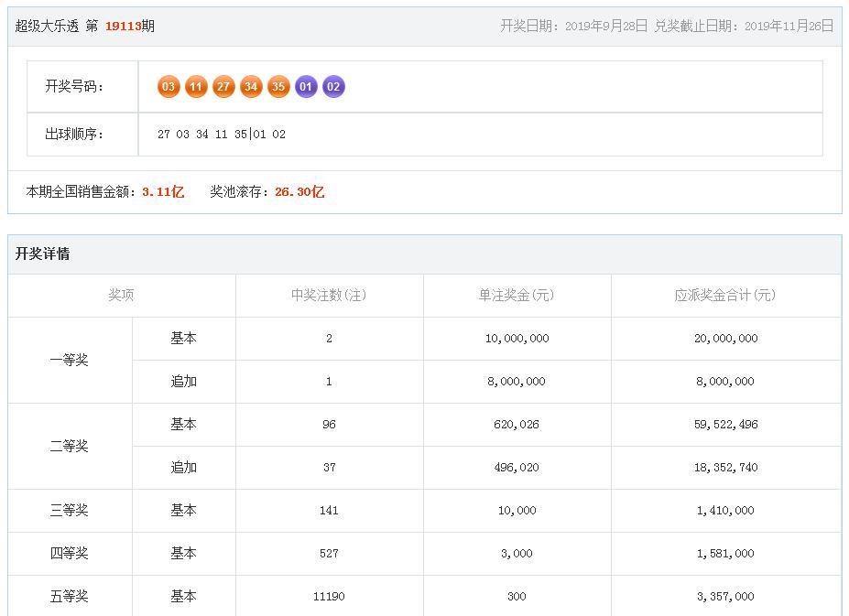Click the winner count 37

point(329,468)
